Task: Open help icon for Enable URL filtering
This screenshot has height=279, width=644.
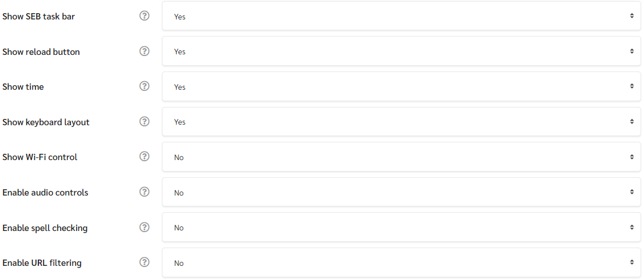Action: click(x=144, y=262)
